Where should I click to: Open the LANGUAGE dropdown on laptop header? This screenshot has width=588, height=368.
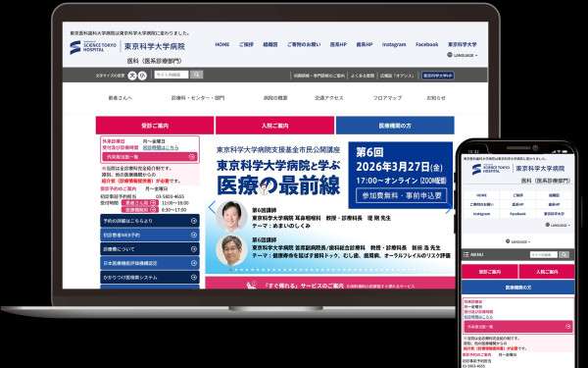coord(463,55)
